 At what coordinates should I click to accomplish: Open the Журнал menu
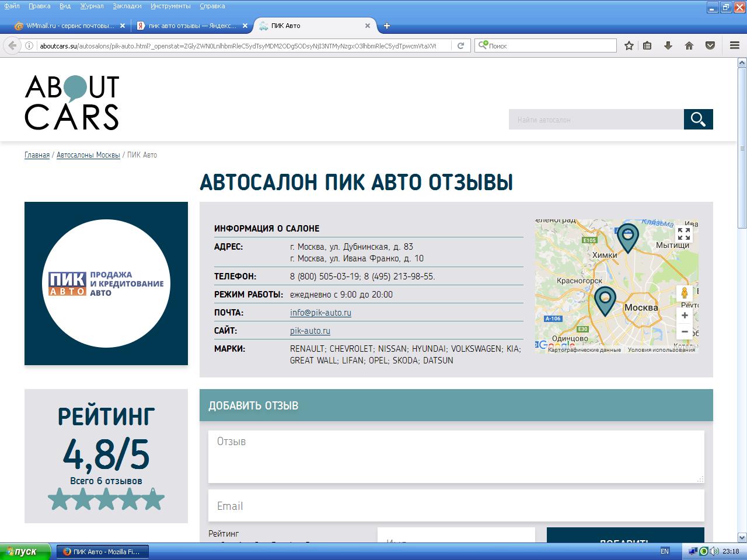pyautogui.click(x=92, y=6)
